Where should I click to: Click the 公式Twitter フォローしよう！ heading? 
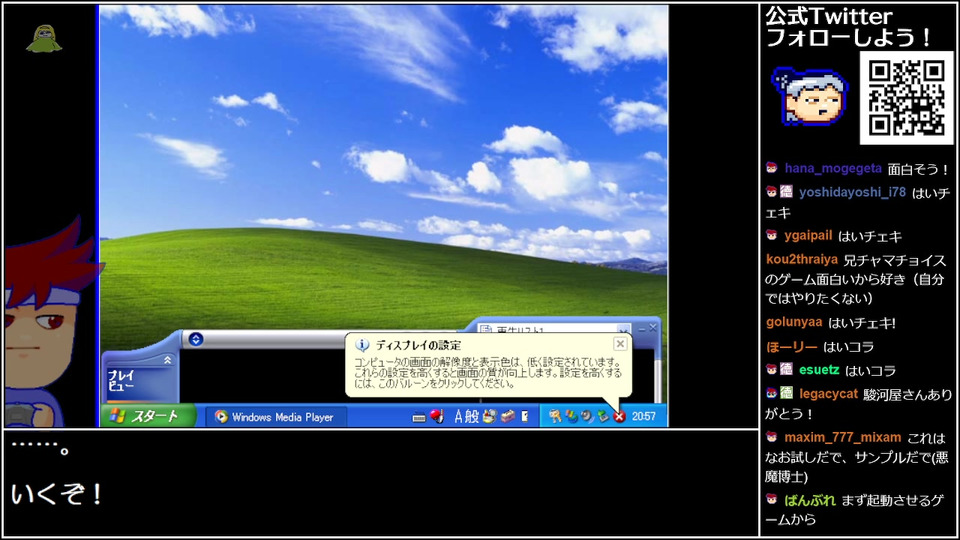[x=848, y=27]
